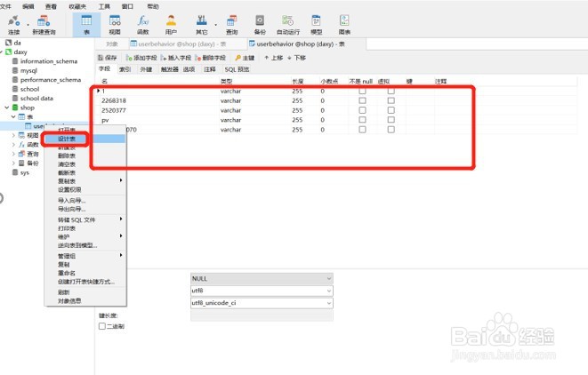Switch to the 触发器 (Triggers) tab

(x=170, y=69)
